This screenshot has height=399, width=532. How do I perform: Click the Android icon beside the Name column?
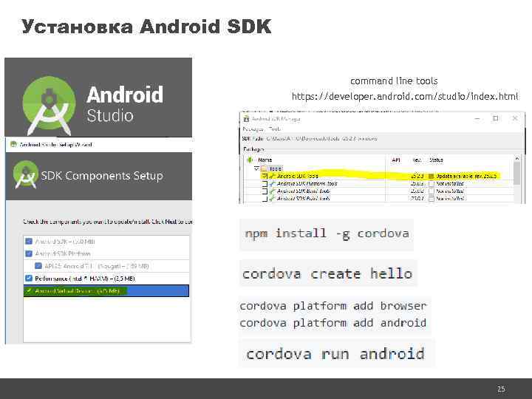tap(250, 160)
